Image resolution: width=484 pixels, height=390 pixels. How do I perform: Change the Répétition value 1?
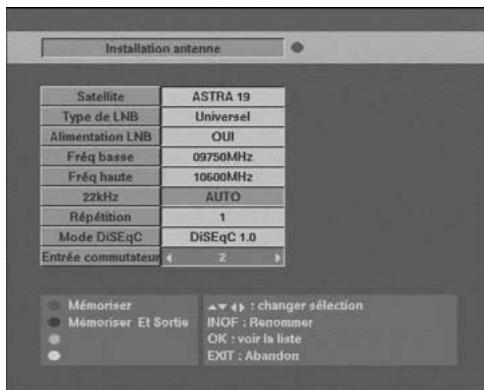coord(223,217)
